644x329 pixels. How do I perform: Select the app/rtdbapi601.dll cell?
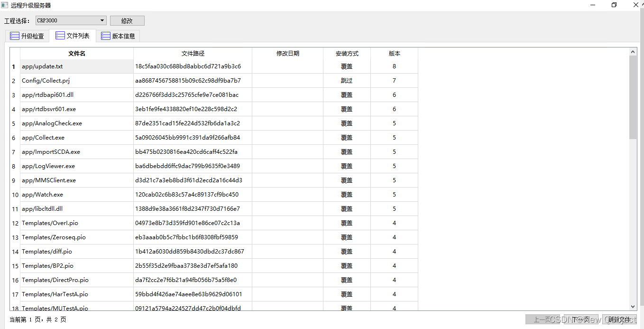click(x=77, y=95)
